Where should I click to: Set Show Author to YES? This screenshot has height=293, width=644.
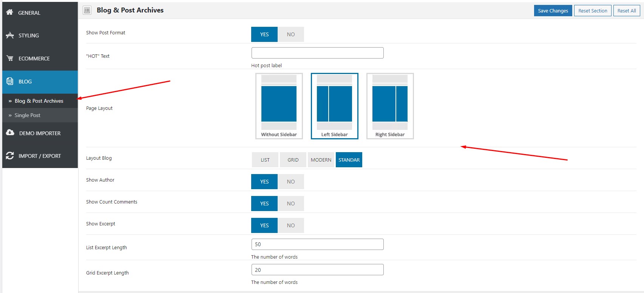[264, 182]
